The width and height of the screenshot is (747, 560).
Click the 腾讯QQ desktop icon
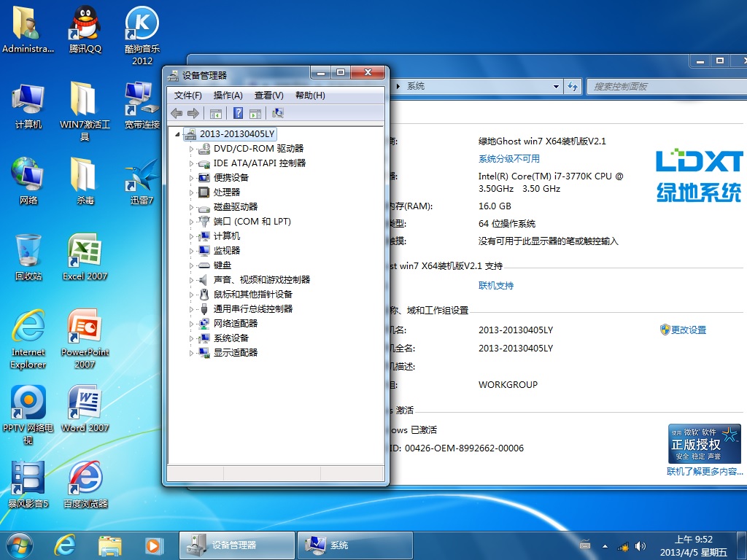click(x=85, y=29)
